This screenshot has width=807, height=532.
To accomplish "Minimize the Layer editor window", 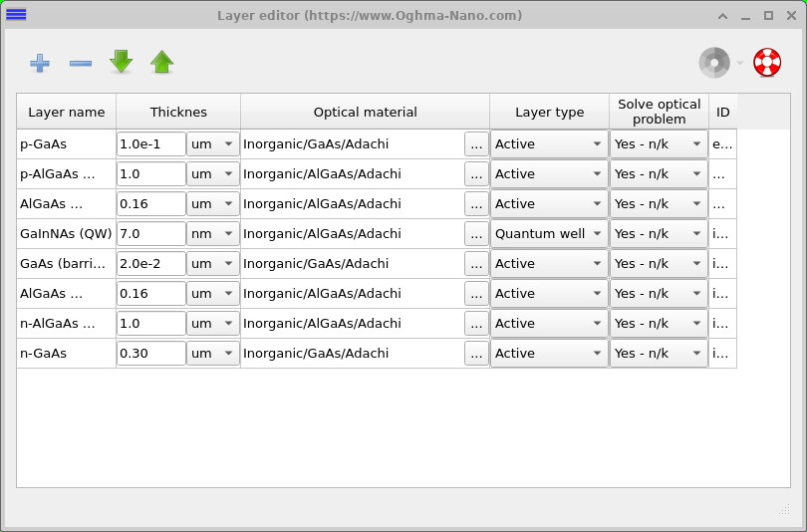I will [745, 17].
